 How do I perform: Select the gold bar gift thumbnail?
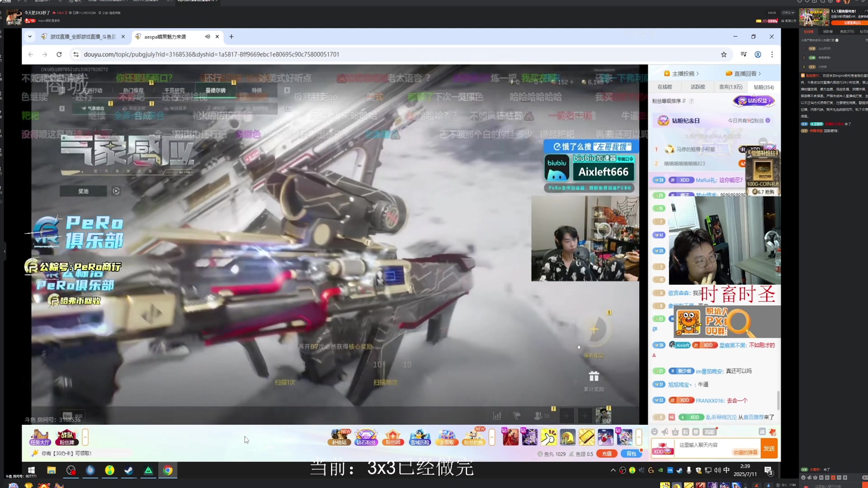click(x=586, y=437)
